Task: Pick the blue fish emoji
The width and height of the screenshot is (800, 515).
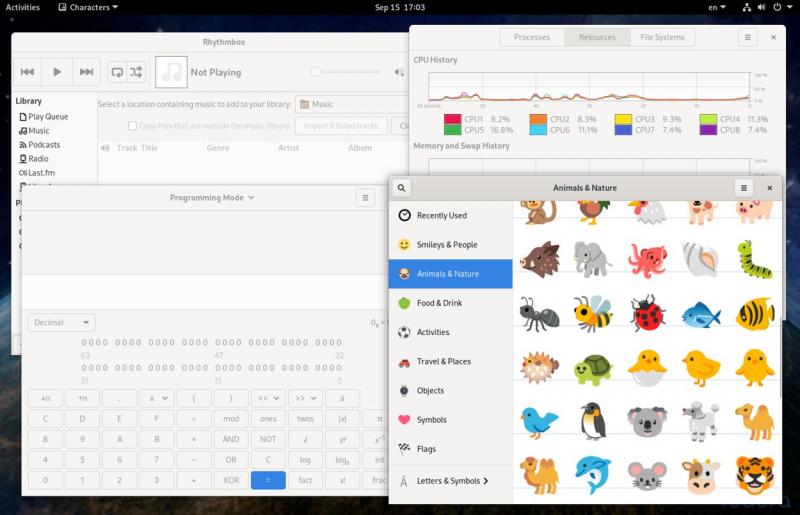Action: click(x=701, y=315)
